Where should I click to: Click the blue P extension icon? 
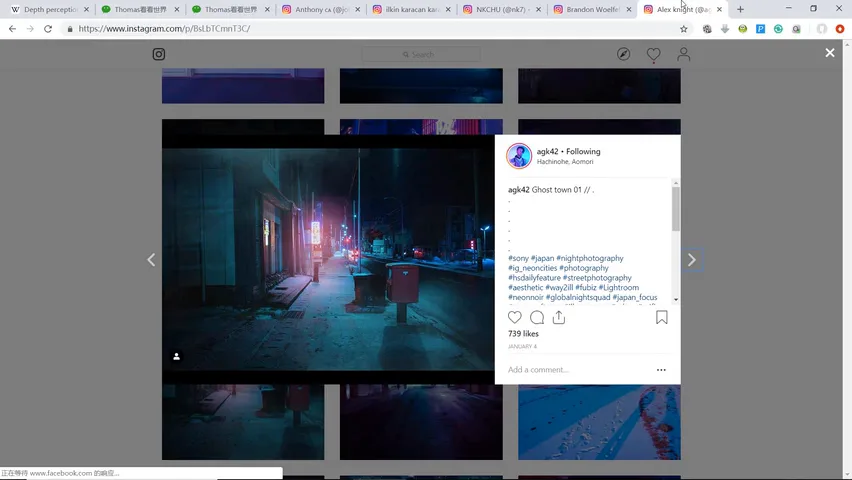760,29
